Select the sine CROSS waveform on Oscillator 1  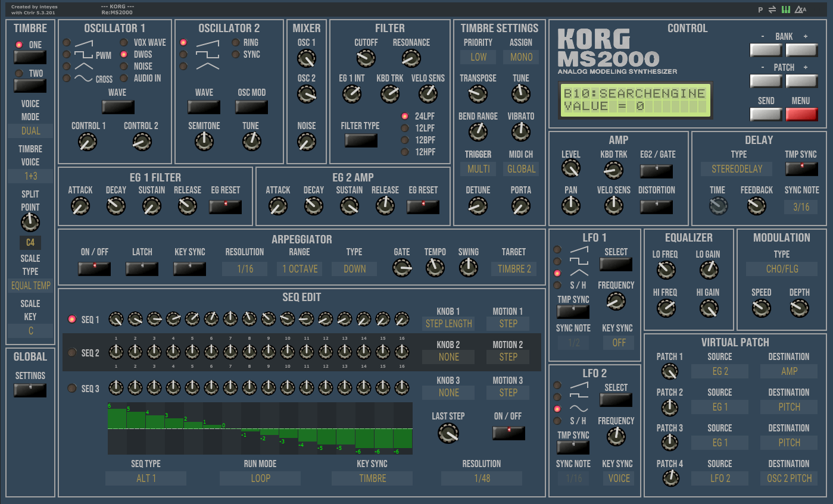tap(67, 78)
